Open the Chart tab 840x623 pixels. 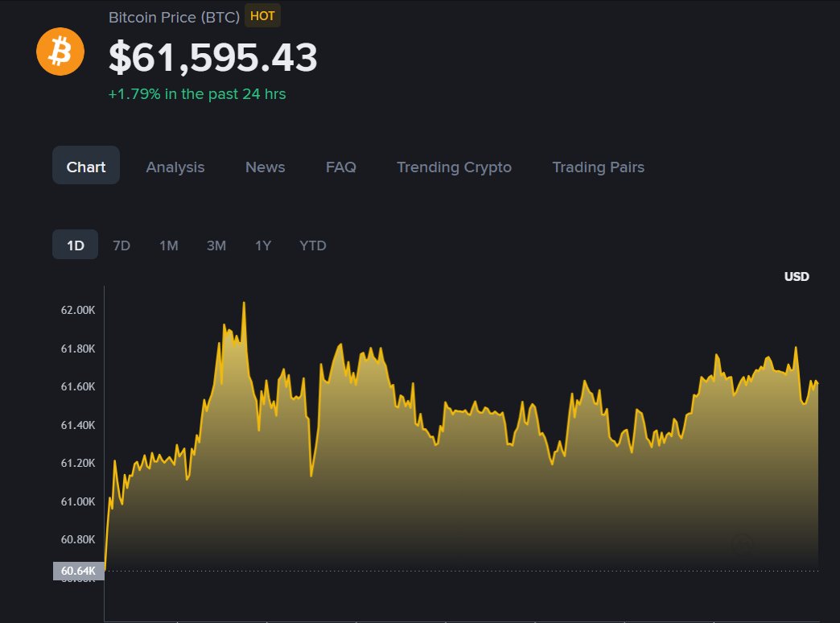tap(86, 166)
